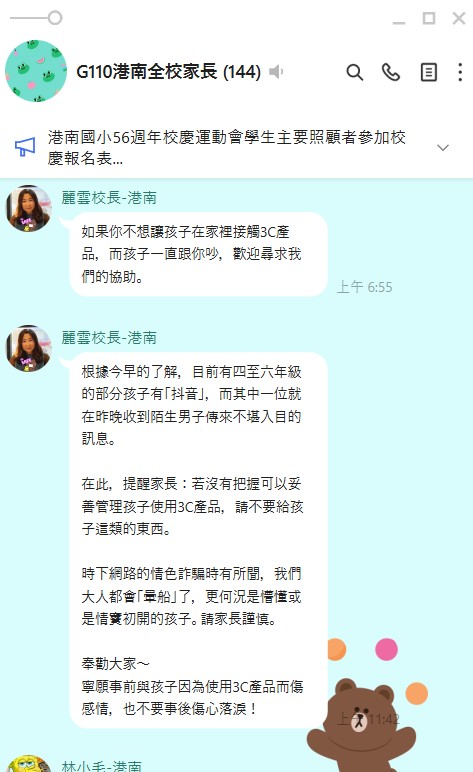The image size is (473, 772).
Task: Click sender name 麗雲校長-港南 above second message
Action: (109, 338)
